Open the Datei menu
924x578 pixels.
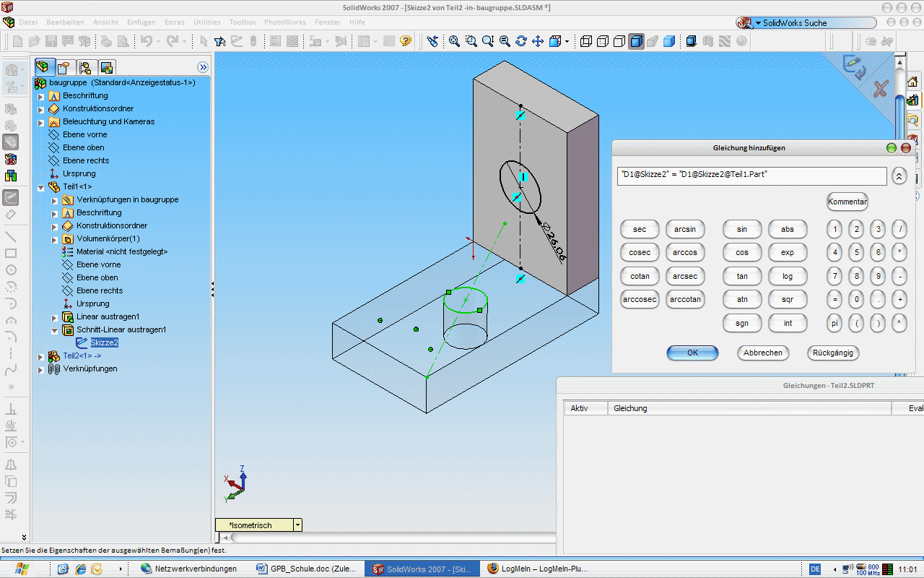point(28,22)
